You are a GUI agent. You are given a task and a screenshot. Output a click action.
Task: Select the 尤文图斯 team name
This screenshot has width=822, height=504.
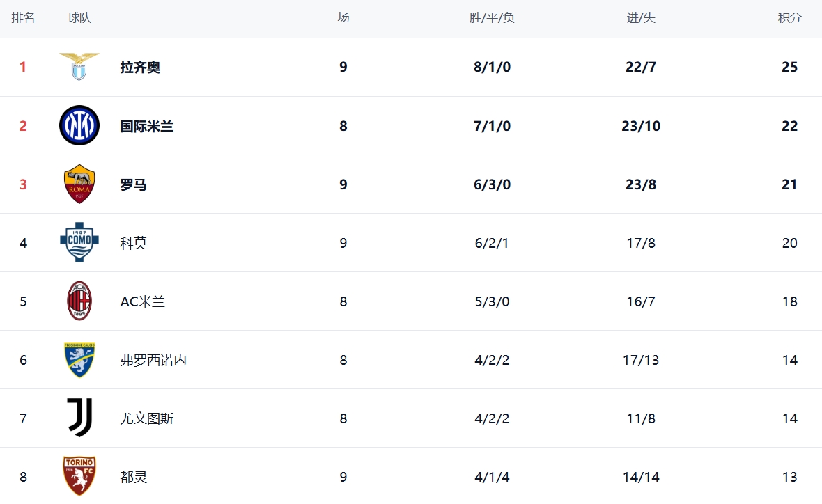tap(147, 418)
